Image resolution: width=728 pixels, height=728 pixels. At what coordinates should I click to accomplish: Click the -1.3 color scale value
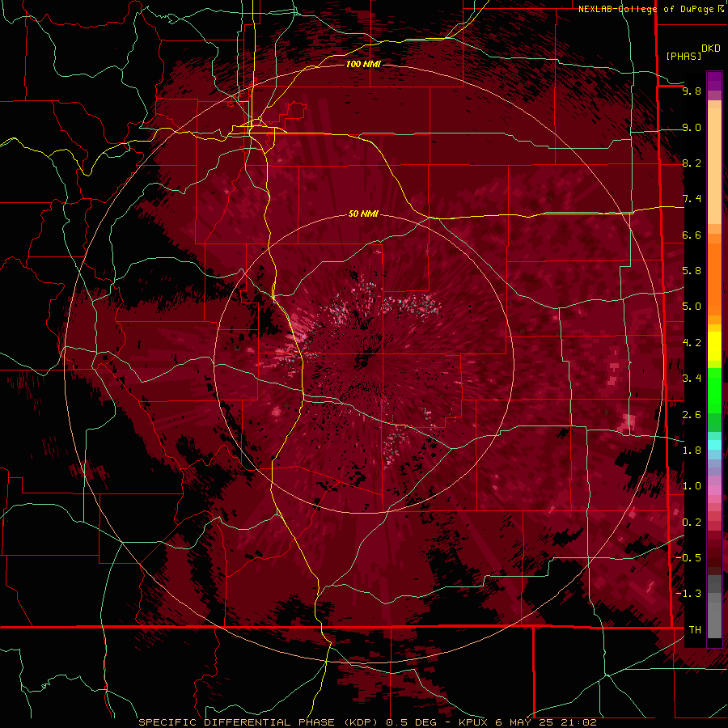click(x=688, y=594)
